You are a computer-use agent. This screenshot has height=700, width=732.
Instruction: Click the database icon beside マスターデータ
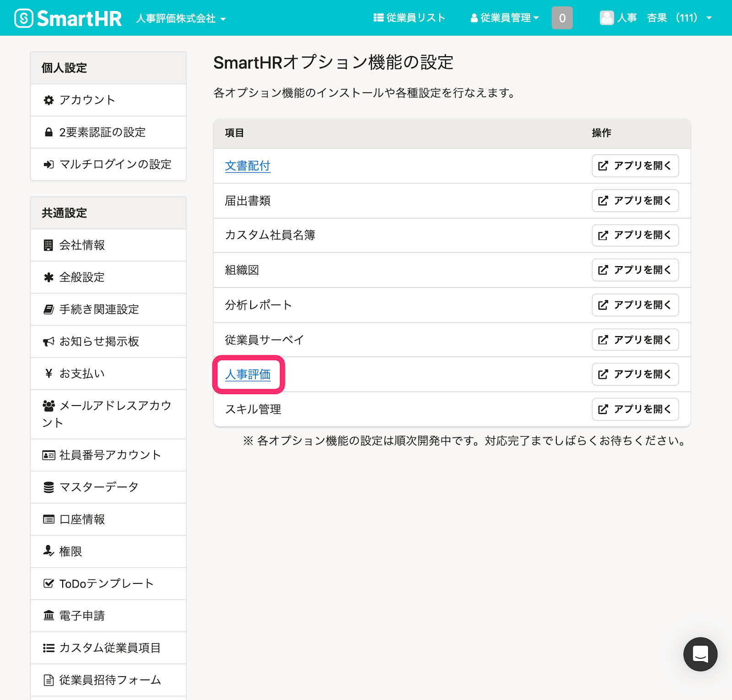click(x=48, y=487)
